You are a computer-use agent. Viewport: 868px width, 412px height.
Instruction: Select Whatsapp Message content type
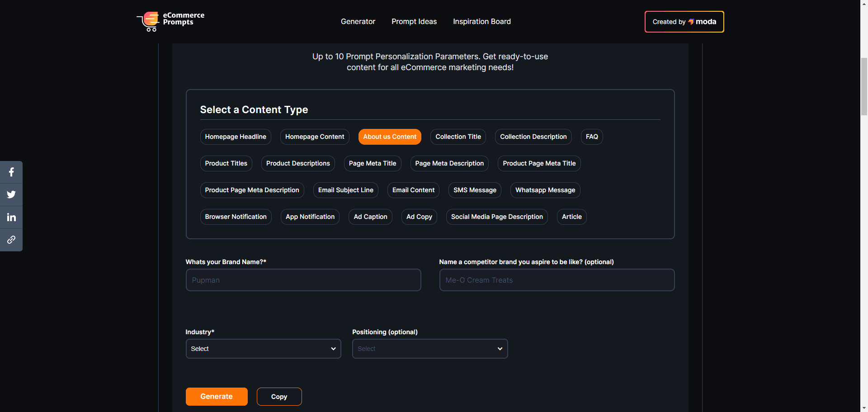point(545,190)
